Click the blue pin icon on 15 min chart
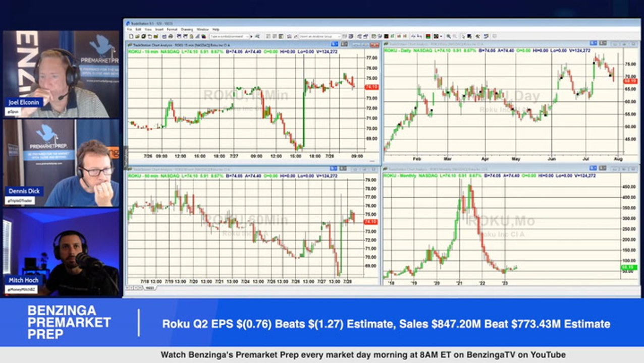 point(335,44)
